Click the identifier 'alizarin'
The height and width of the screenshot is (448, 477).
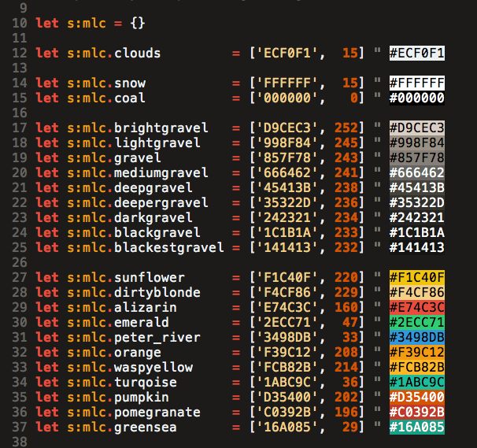[146, 307]
